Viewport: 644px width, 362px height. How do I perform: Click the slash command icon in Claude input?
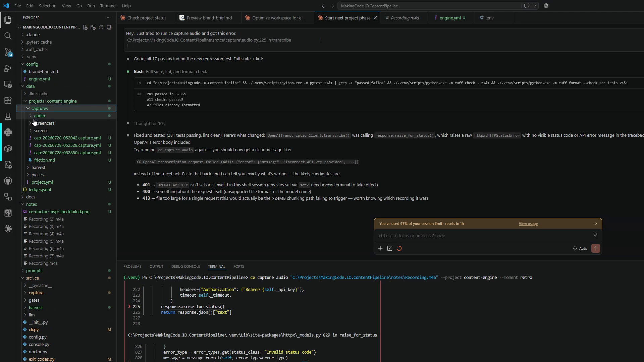click(x=390, y=248)
